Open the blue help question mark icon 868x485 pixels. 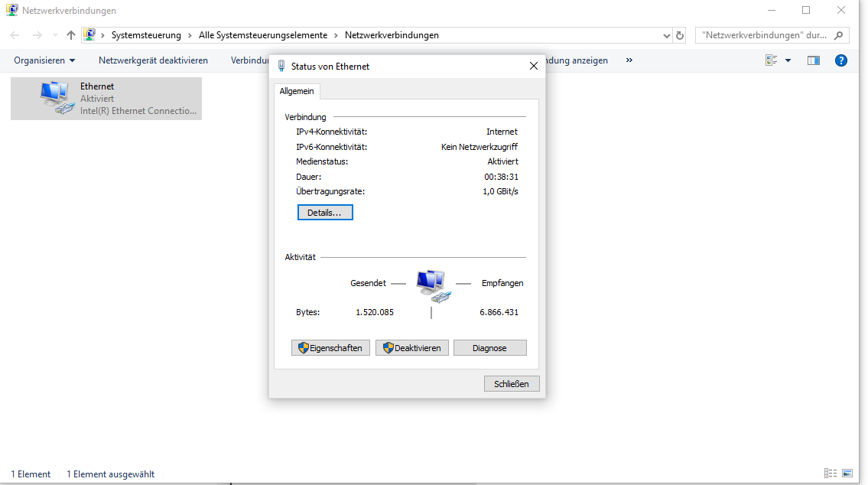(x=841, y=60)
